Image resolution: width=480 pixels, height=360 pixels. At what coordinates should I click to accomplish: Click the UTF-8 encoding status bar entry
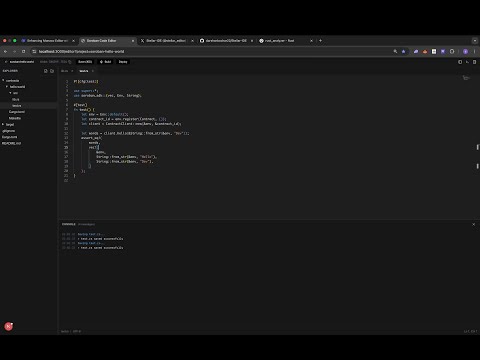(x=77, y=331)
